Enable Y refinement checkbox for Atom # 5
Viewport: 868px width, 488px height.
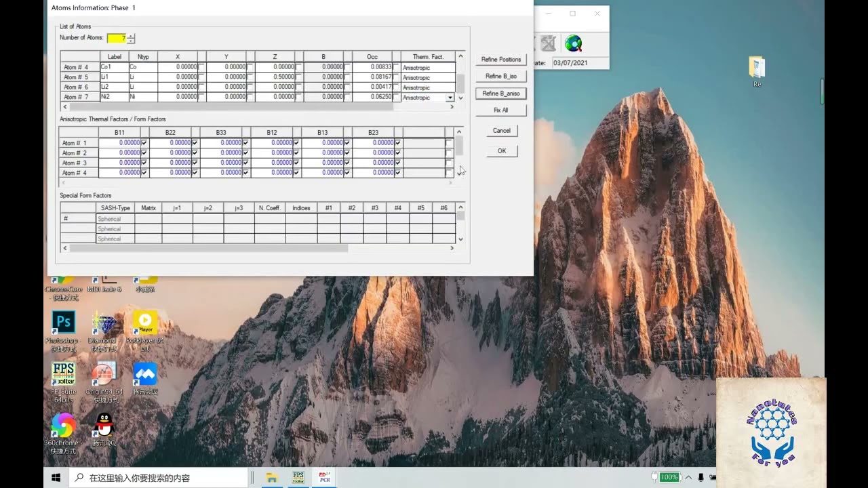pyautogui.click(x=250, y=77)
